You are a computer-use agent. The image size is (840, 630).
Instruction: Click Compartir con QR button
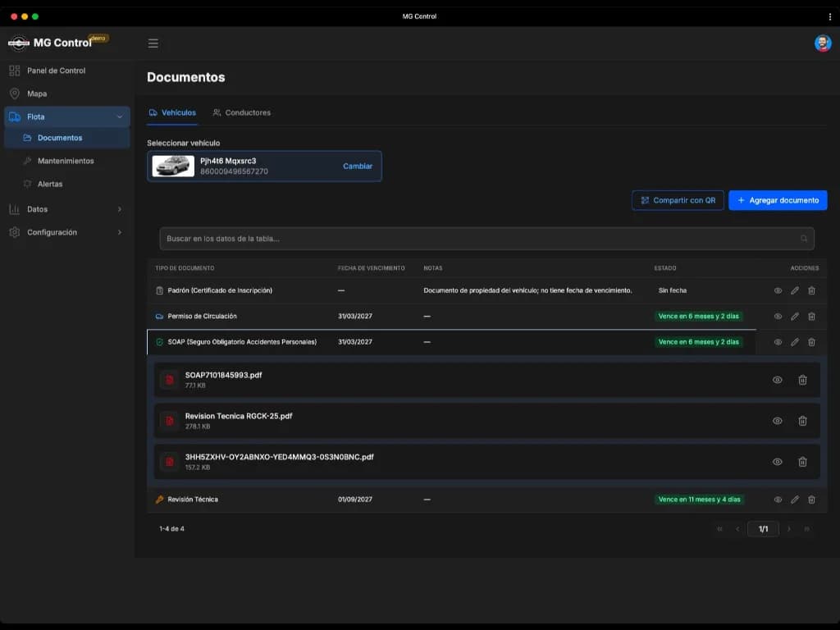[x=678, y=200]
